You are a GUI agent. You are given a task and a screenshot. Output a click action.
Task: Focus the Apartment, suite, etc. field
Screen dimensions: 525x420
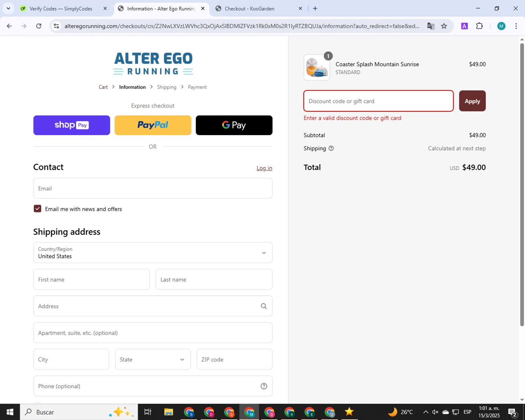point(153,333)
